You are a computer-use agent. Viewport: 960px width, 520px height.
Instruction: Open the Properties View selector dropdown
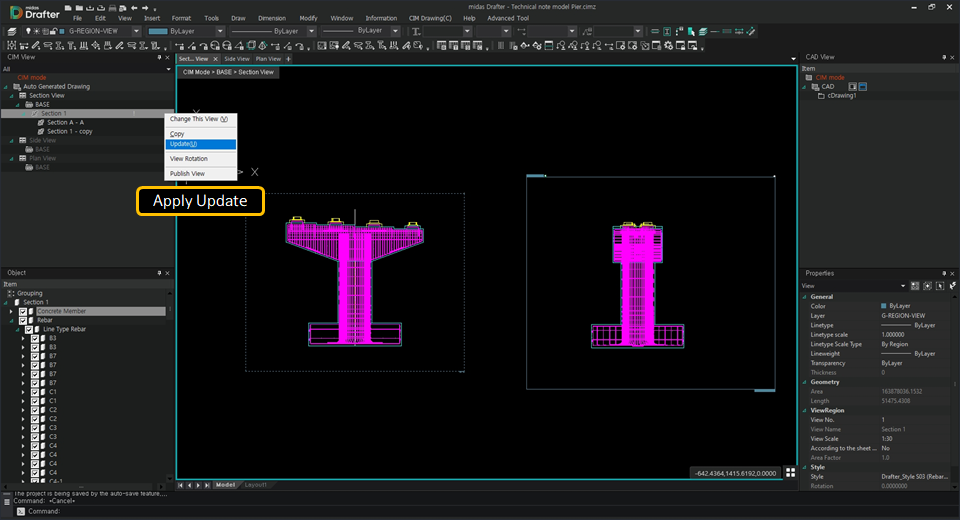coord(902,286)
